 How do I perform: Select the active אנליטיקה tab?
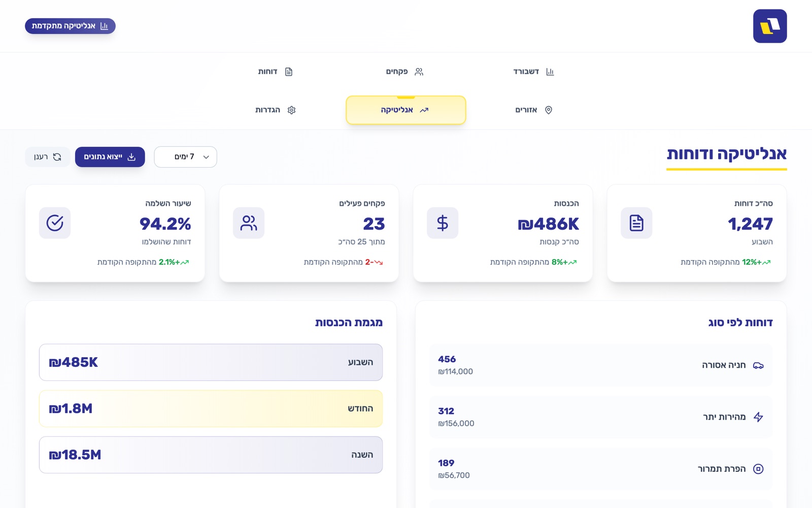click(x=406, y=110)
